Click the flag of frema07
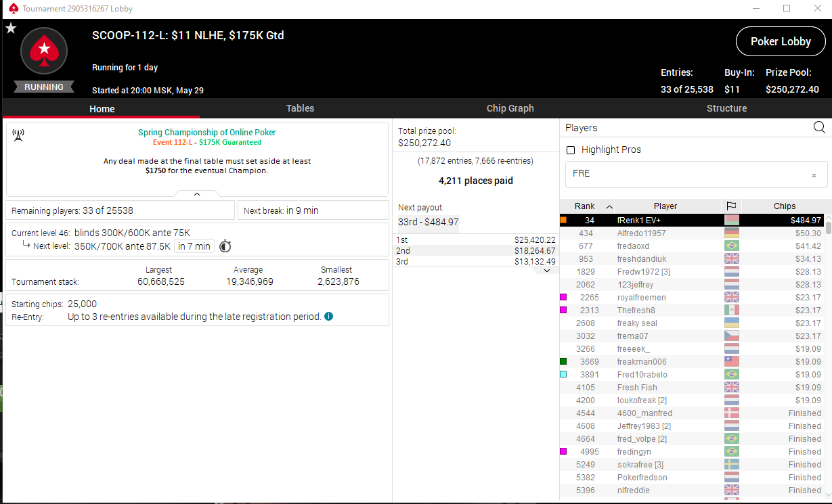The image size is (832, 504). (x=731, y=336)
